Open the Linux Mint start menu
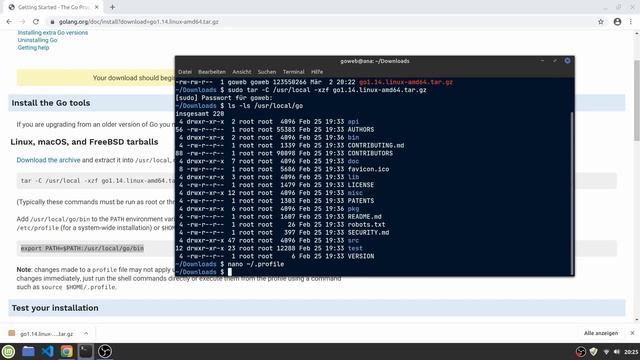This screenshot has width=640, height=360. (8, 351)
